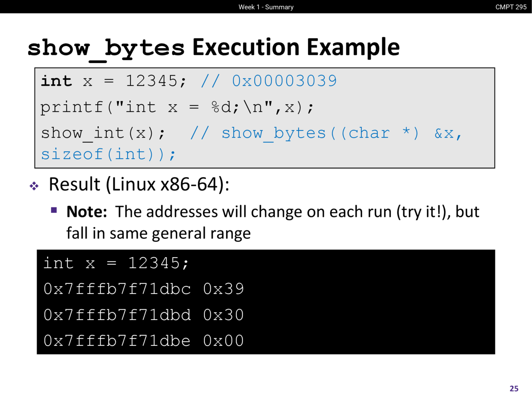Click the "CMPT 295" course label
532x399 pixels.
(x=511, y=7)
